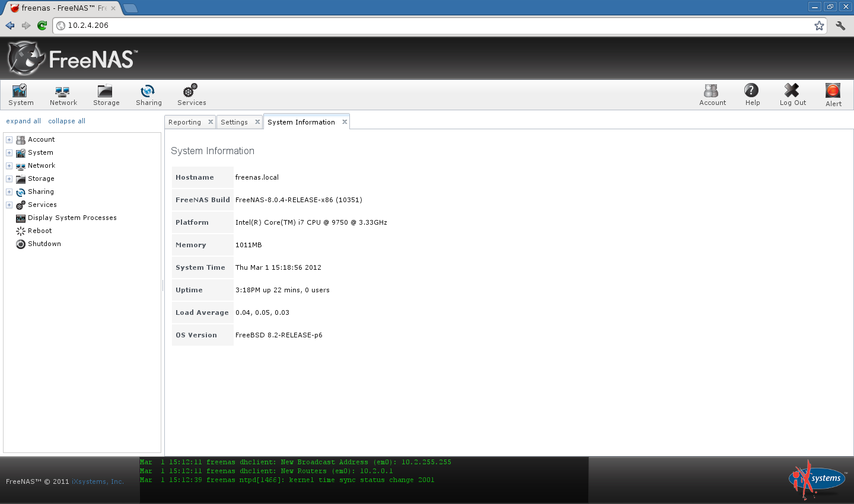Screen dimensions: 854x504
Task: Bookmark page with star icon
Action: click(819, 25)
